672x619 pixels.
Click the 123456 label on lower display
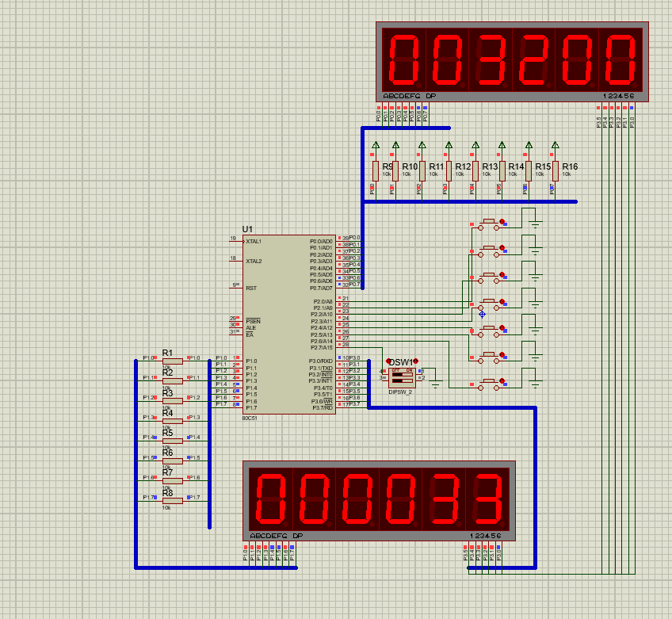[486, 536]
